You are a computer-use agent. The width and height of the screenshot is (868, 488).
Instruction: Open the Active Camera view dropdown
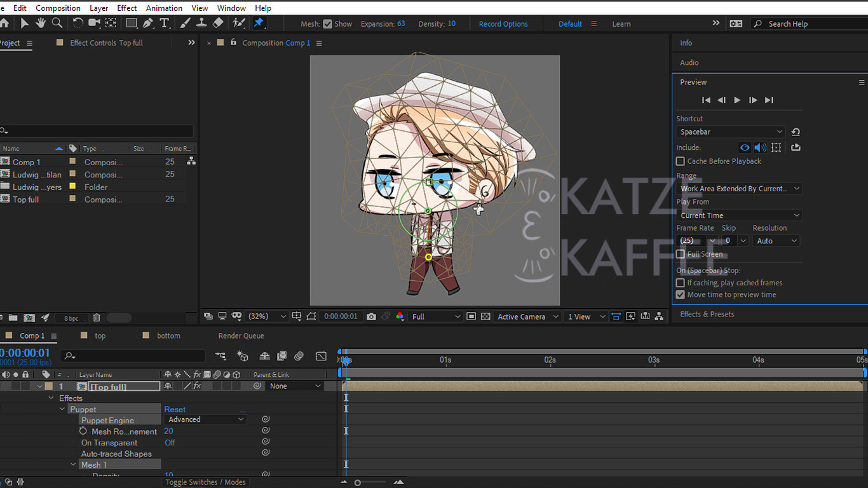coord(527,316)
